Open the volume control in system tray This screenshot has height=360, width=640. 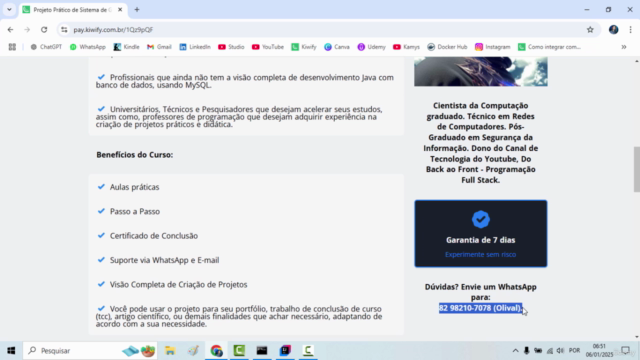(x=560, y=351)
